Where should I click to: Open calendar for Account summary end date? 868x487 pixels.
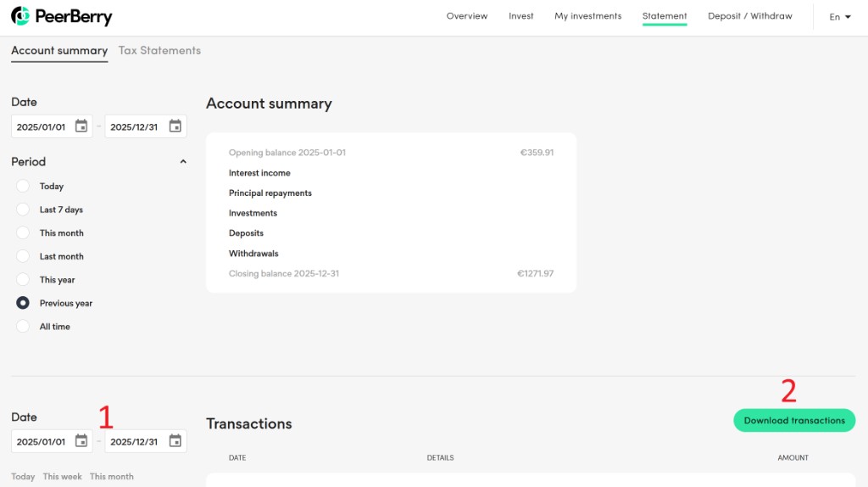(x=175, y=126)
